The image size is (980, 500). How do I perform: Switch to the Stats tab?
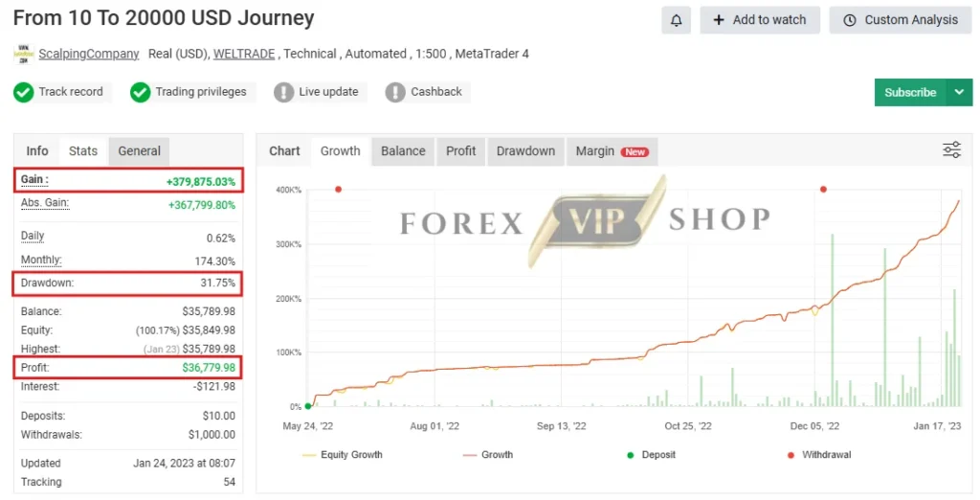[83, 150]
